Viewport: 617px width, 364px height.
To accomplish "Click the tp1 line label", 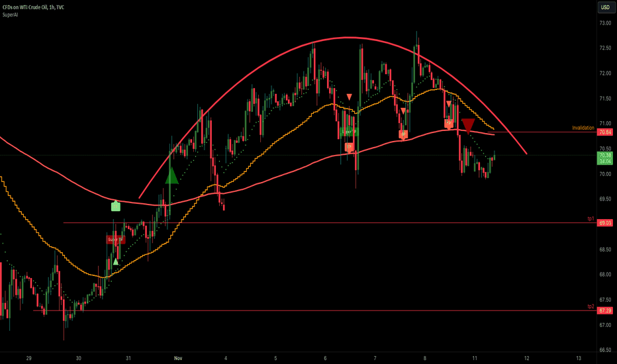I will click(591, 218).
